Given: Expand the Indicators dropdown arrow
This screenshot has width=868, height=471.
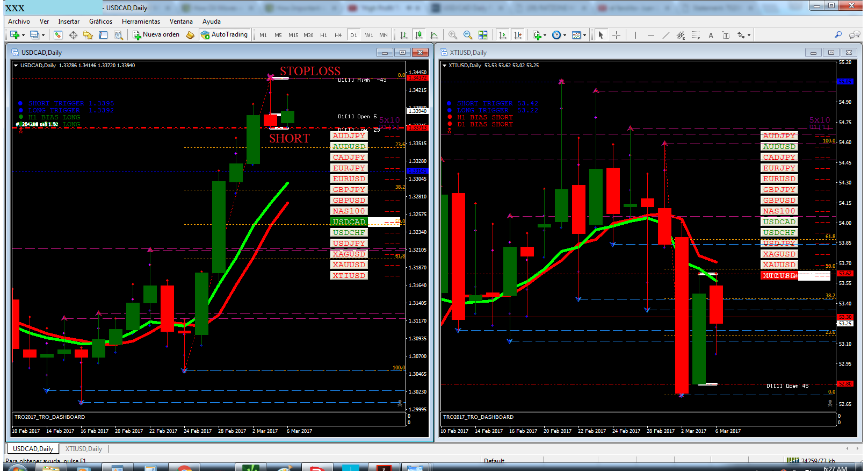Looking at the screenshot, I should tap(545, 35).
